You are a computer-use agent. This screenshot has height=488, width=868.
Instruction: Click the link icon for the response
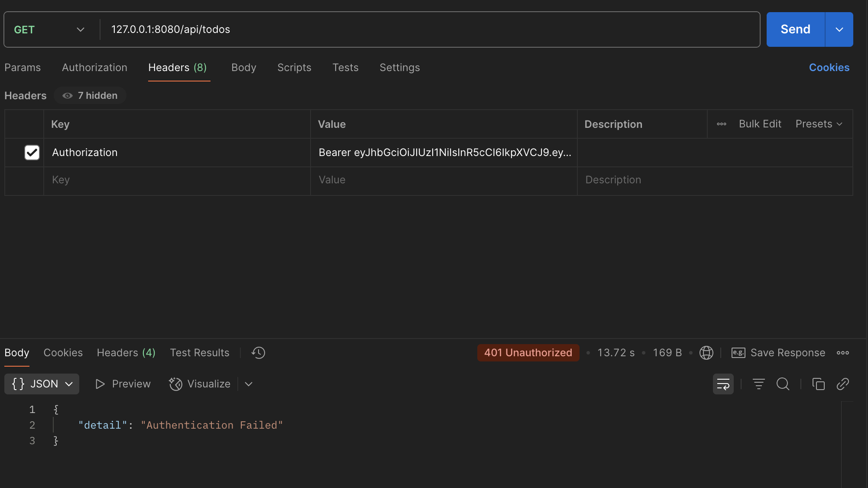[x=842, y=384]
